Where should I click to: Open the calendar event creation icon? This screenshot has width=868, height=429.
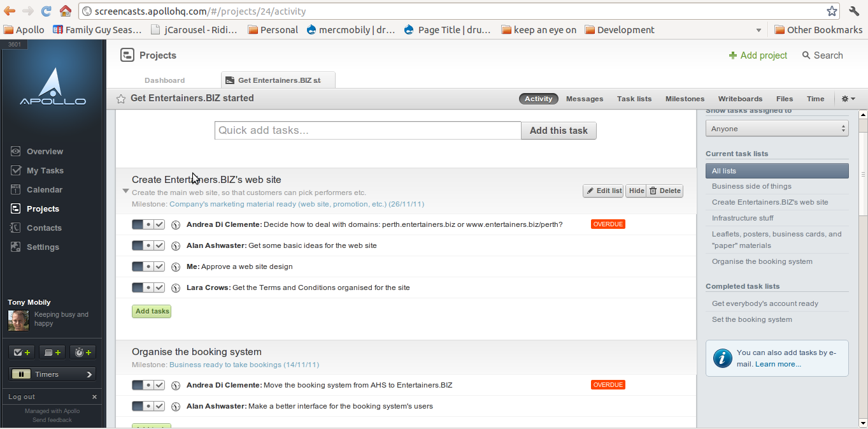pos(51,351)
